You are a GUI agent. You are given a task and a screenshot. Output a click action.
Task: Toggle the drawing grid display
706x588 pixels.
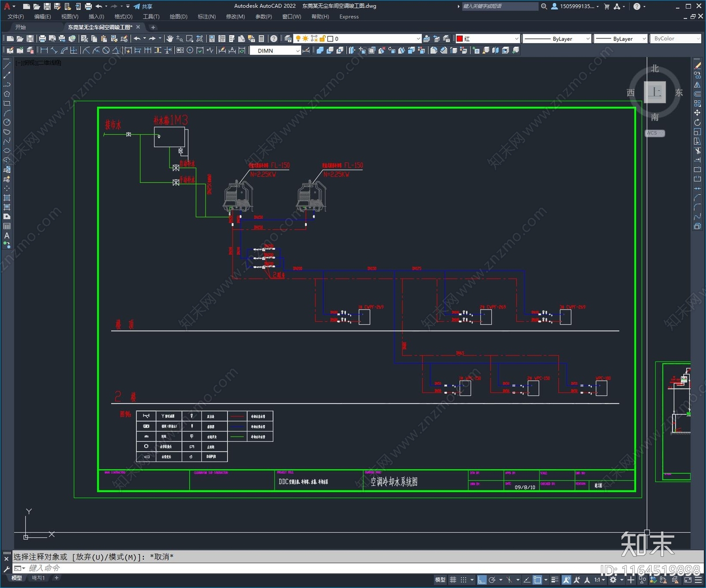coord(453,580)
